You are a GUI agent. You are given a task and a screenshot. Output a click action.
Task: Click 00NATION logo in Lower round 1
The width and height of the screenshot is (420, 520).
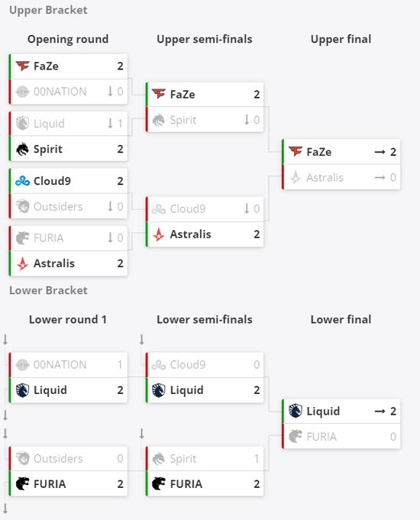coord(22,364)
